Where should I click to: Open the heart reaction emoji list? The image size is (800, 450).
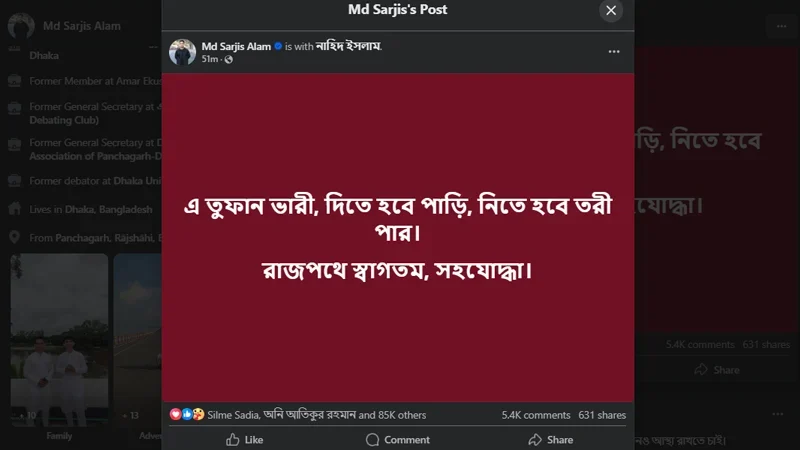click(x=175, y=414)
